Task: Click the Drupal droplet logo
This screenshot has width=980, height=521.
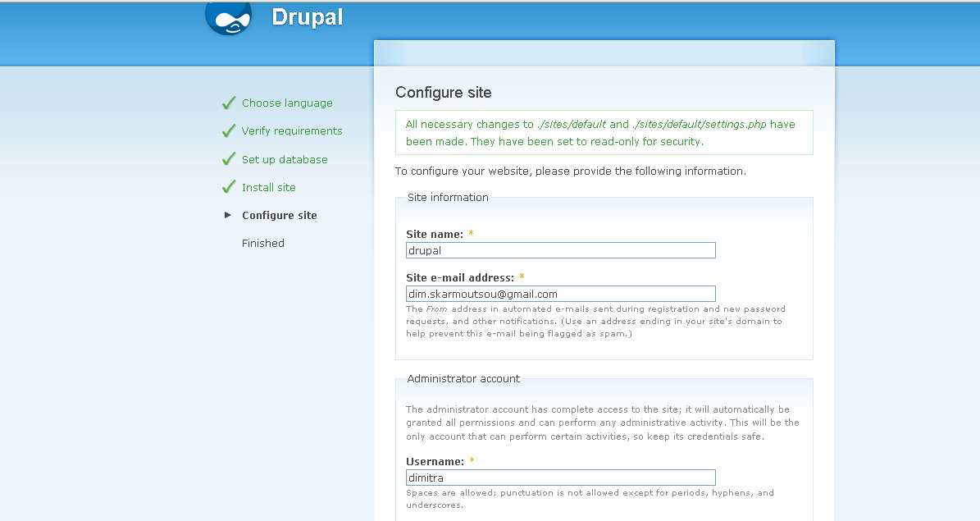Action: (228, 18)
